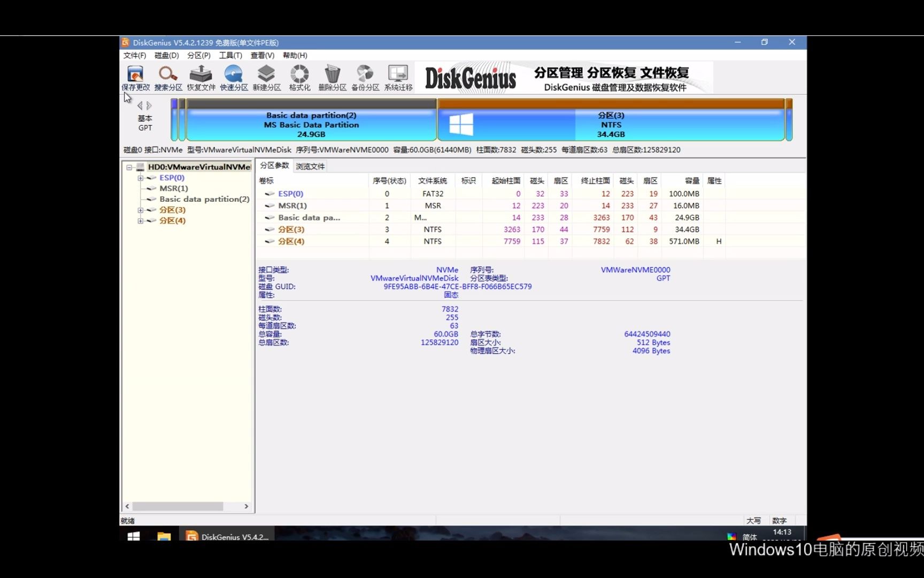
Task: Open the Partition (分区) menu
Action: tap(198, 55)
